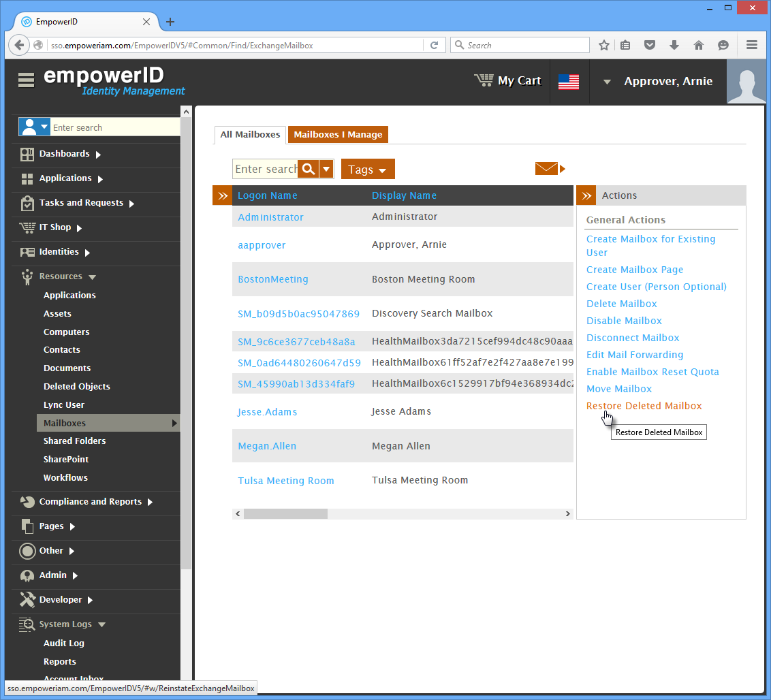The width and height of the screenshot is (771, 700).
Task: Click the magnifier search button in mailbox search
Action: 309,169
